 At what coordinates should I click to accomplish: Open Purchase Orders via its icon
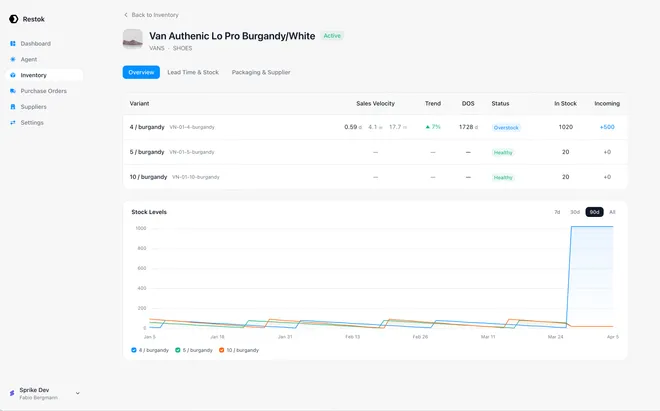point(13,91)
